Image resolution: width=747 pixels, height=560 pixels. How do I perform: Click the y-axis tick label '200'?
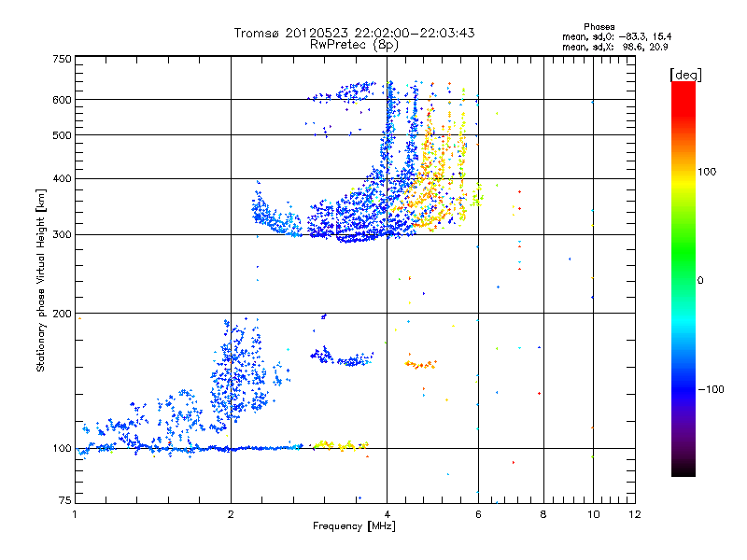click(x=62, y=314)
